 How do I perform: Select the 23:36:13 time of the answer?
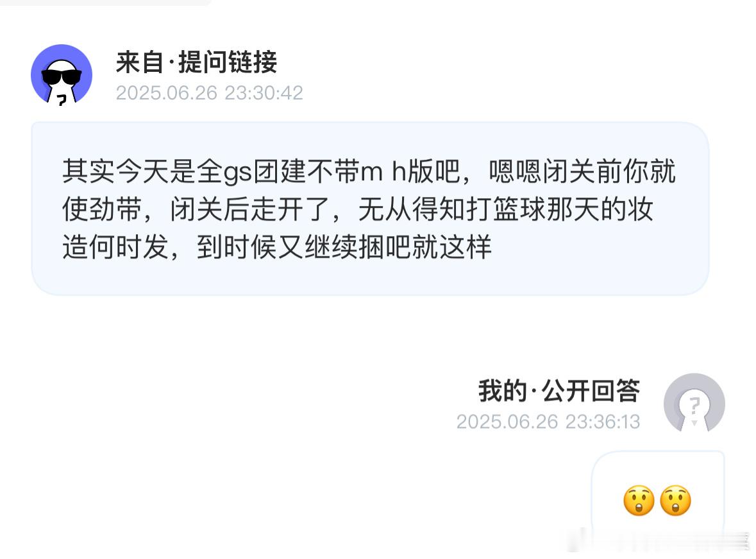click(x=603, y=422)
